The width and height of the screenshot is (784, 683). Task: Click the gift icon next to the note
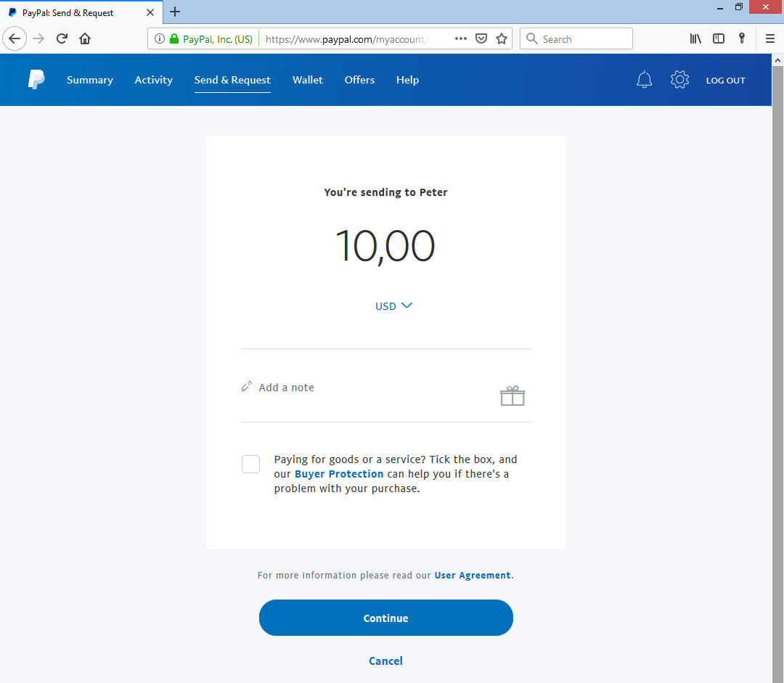pyautogui.click(x=512, y=396)
